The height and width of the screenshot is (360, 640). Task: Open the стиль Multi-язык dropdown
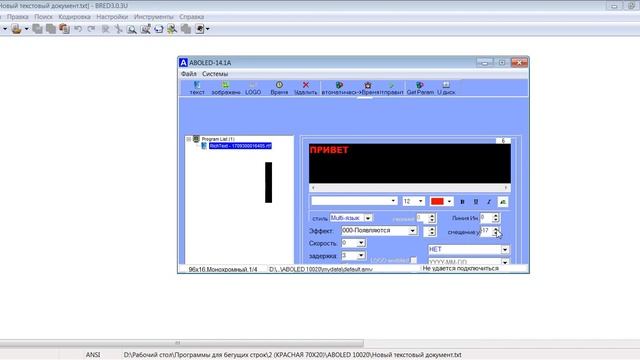368,218
